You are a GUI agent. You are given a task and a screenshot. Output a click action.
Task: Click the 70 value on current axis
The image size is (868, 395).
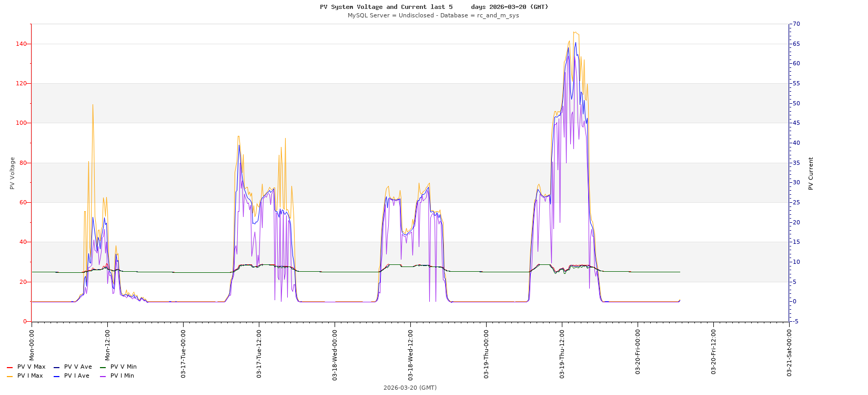796,24
